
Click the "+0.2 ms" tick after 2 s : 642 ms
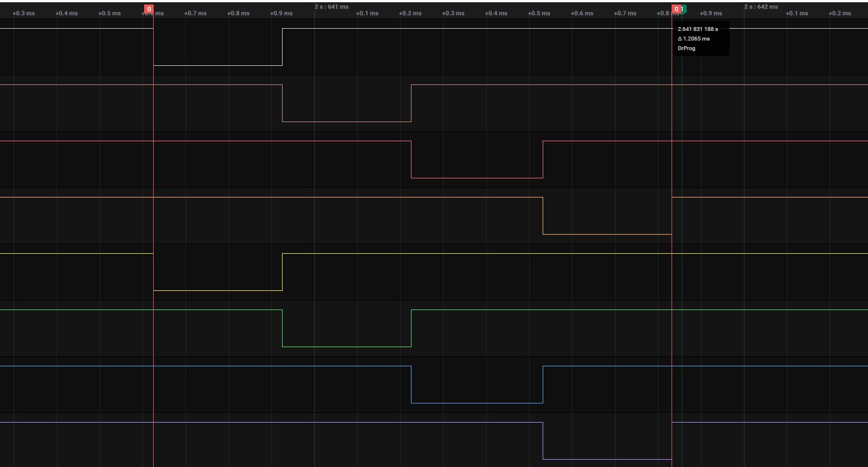tap(839, 13)
